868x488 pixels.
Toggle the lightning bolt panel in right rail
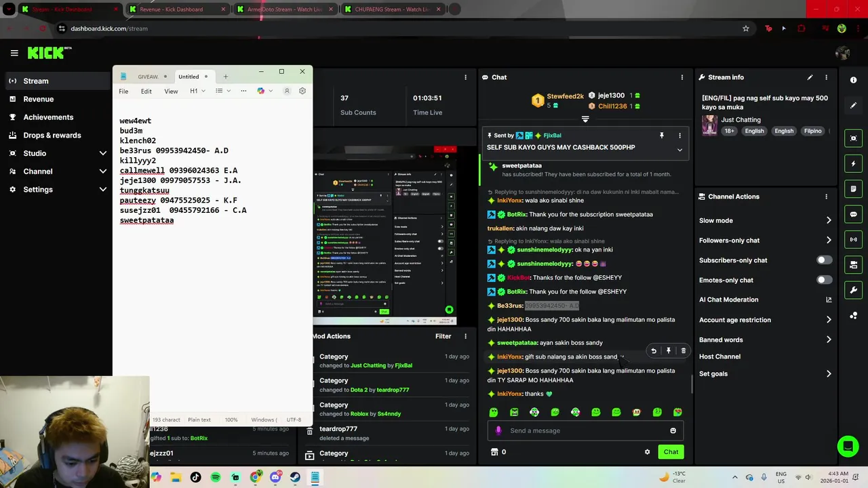[x=853, y=163]
